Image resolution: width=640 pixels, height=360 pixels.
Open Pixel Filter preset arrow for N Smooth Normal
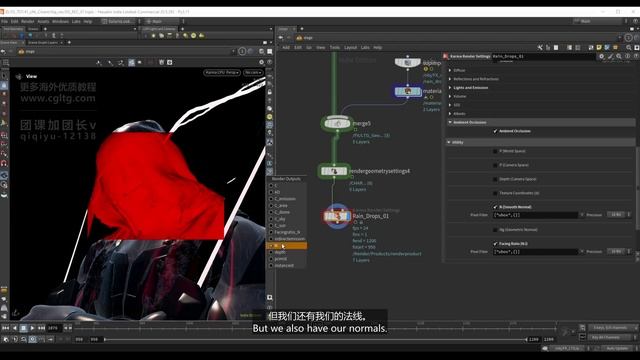582,215
